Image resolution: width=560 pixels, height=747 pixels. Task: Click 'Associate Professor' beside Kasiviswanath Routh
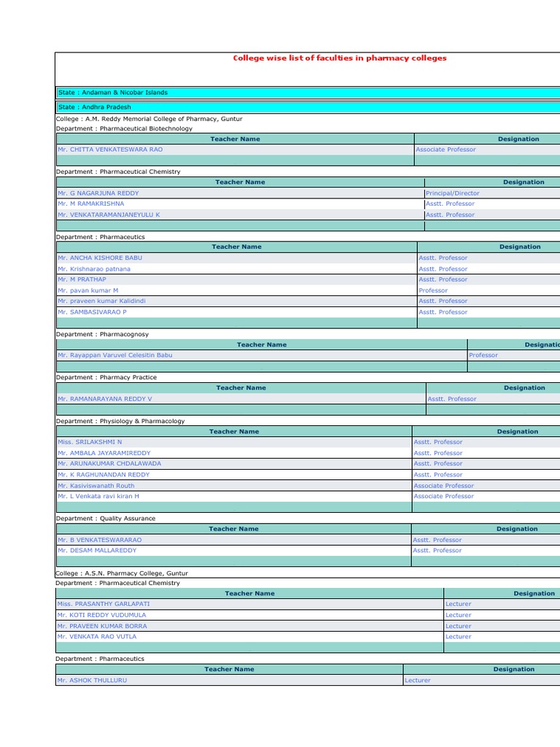pyautogui.click(x=444, y=486)
